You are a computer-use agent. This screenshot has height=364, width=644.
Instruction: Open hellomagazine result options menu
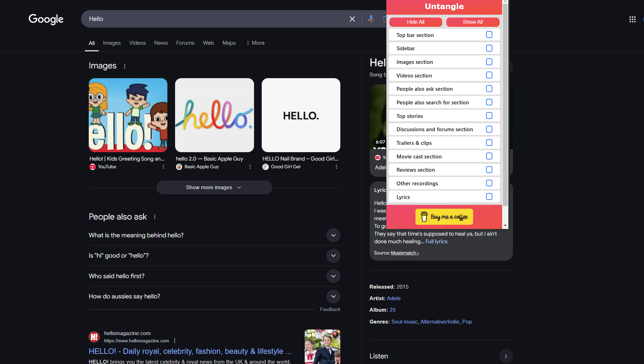point(175,341)
